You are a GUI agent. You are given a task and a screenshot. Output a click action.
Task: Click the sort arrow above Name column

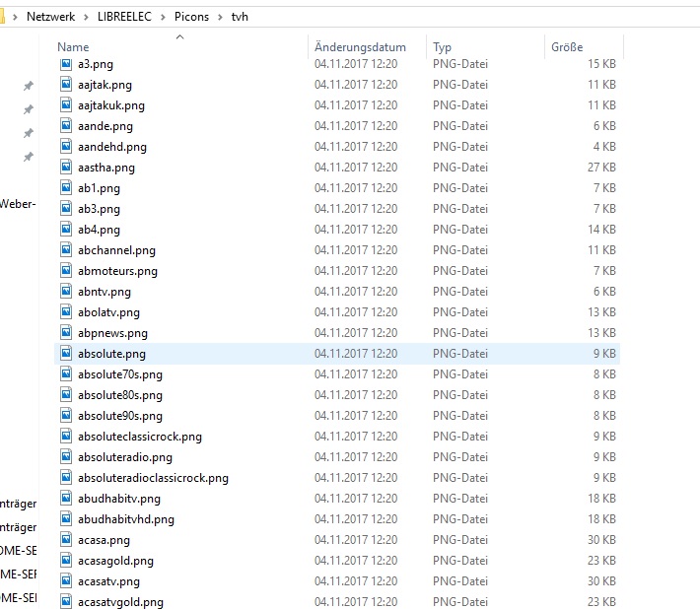[x=179, y=36]
